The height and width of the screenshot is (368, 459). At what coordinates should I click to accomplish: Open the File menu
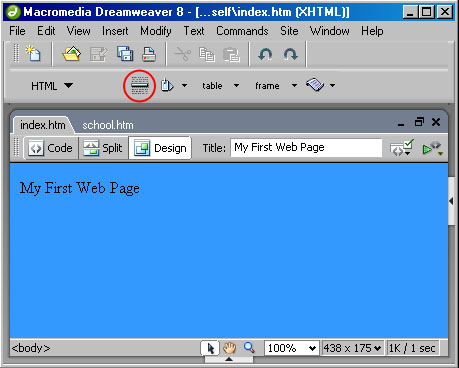tap(17, 31)
